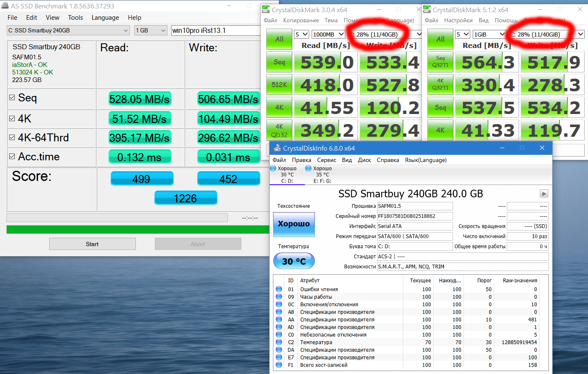
Task: Run all tests with All in CrystalDiskMark 5.1.2
Action: tap(440, 39)
